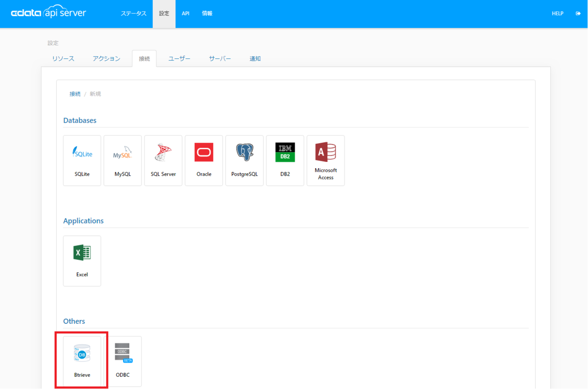This screenshot has width=588, height=389.
Task: Switch to the アクション tab
Action: (106, 58)
